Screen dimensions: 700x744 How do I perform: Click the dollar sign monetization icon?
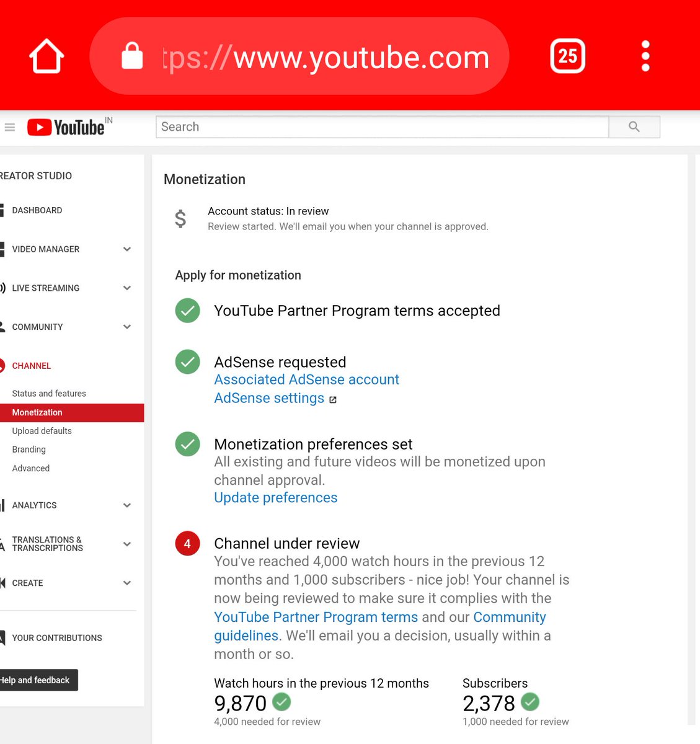coord(180,218)
